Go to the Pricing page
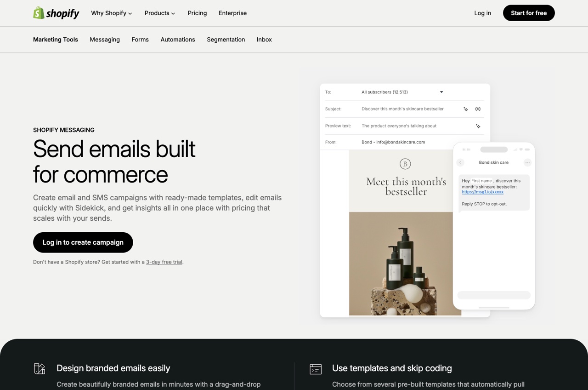The image size is (588, 390). tap(197, 13)
